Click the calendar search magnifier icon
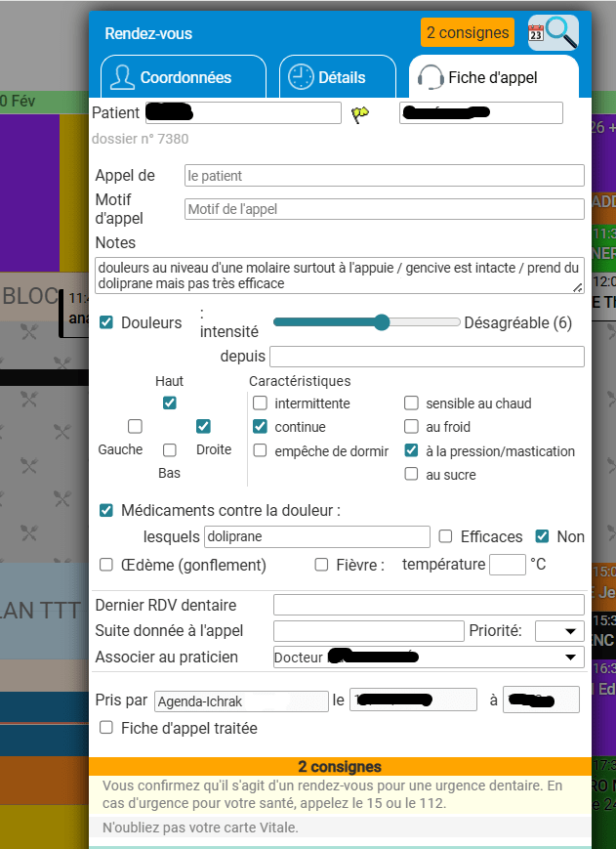 [x=553, y=33]
